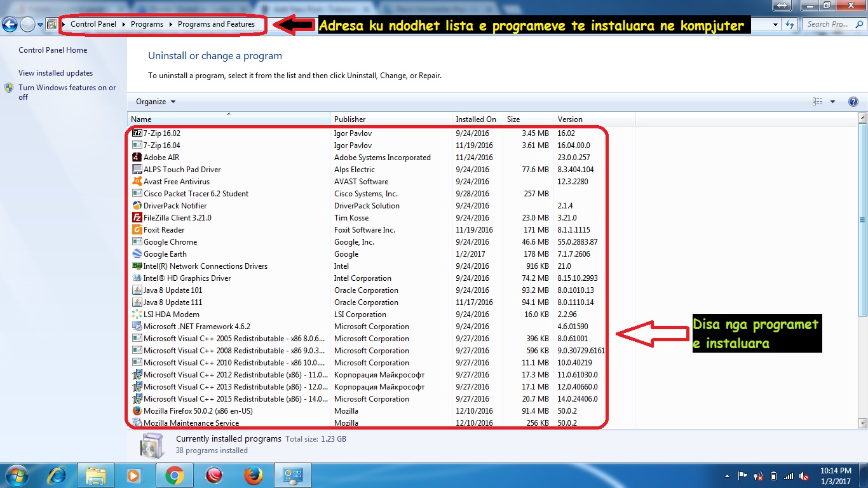Click the address bar refresh button
868x488 pixels.
click(x=790, y=24)
